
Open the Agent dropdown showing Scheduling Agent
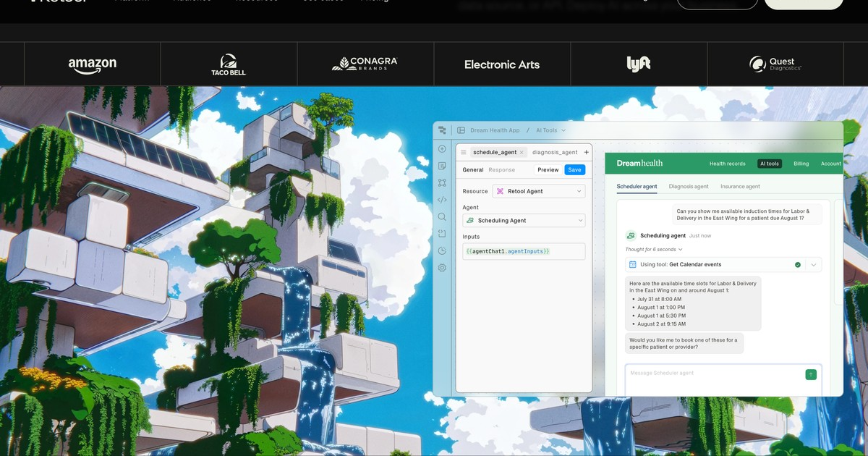524,220
